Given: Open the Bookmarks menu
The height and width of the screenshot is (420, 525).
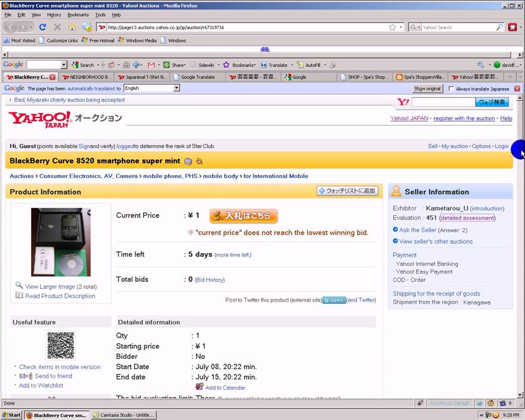Looking at the screenshot, I should (78, 15).
